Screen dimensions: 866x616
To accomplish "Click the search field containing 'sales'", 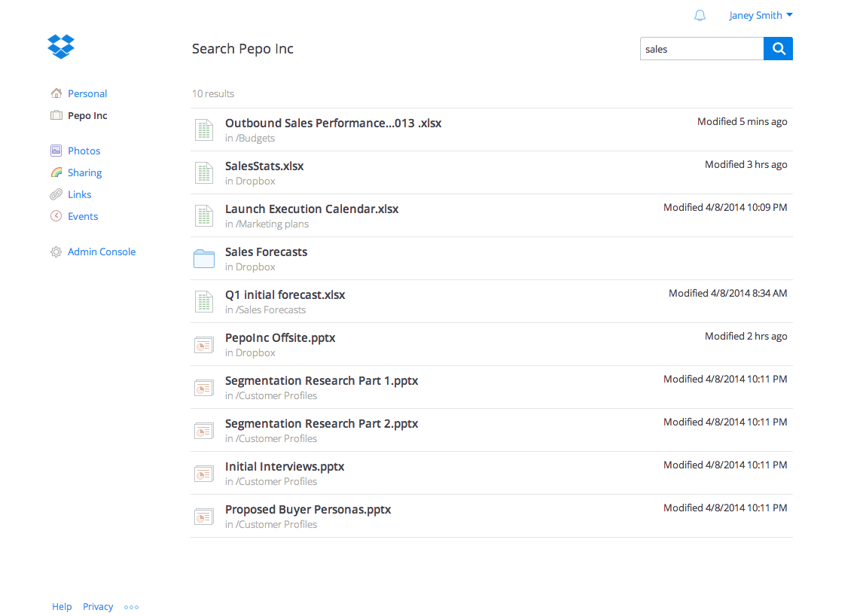I will click(700, 49).
